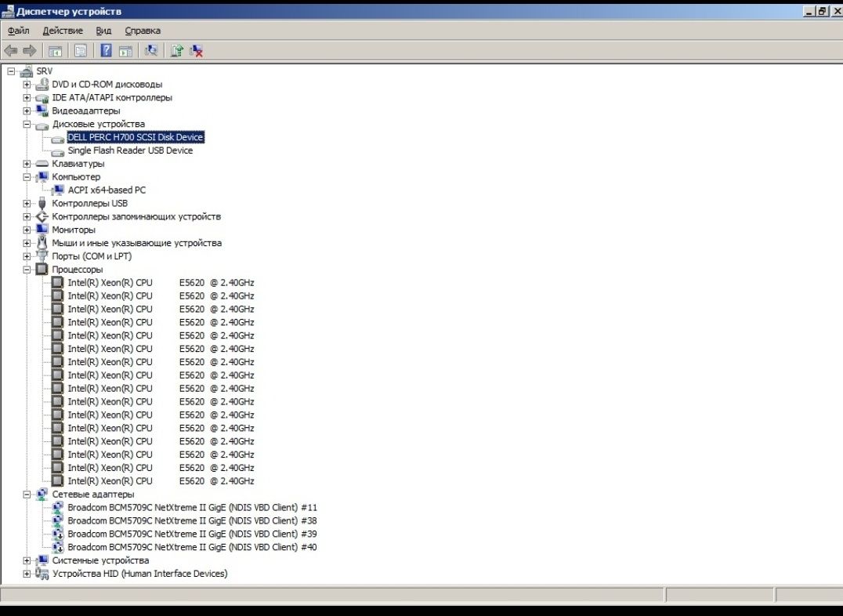843x616 pixels.
Task: Click the Show/Hide console tree icon
Action: [x=55, y=51]
